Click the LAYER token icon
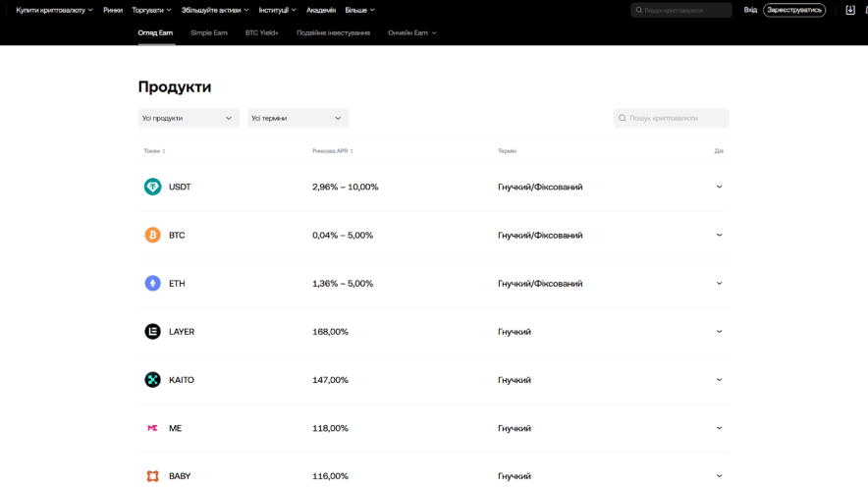This screenshot has width=868, height=489. [152, 332]
